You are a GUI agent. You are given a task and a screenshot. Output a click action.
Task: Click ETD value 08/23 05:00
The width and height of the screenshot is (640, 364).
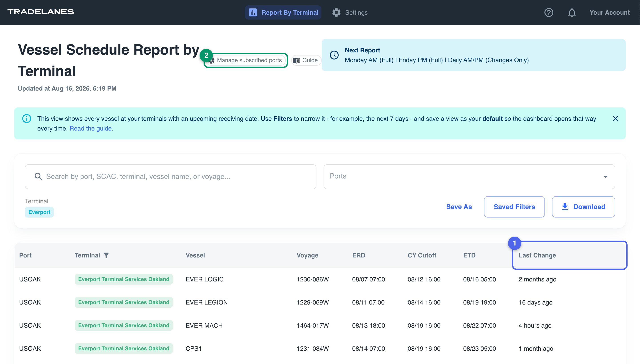tap(479, 348)
